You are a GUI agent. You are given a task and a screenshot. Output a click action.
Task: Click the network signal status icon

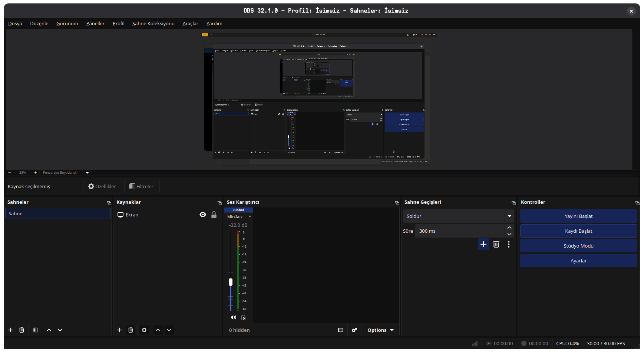475,343
